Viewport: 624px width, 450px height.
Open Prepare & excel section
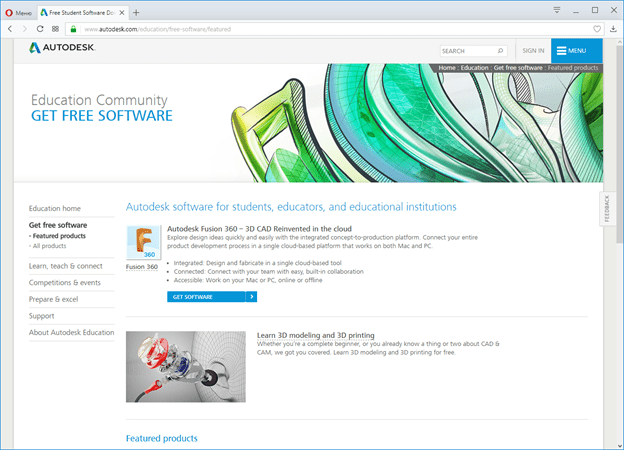click(53, 299)
